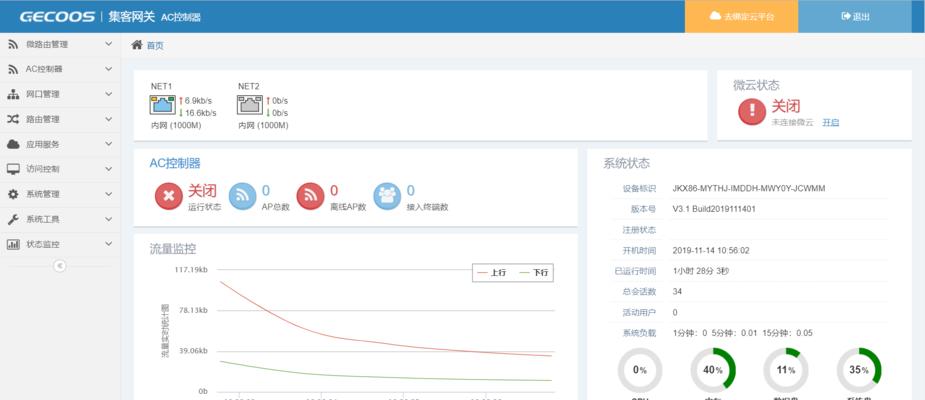This screenshot has height=400, width=925.
Task: Click the NET1 port icon
Action: [162, 105]
